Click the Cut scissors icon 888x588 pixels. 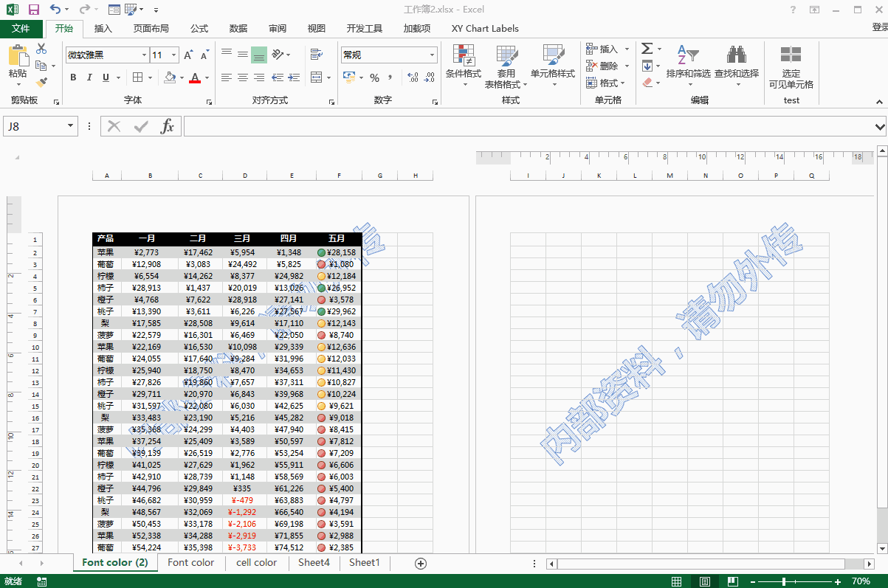pyautogui.click(x=41, y=49)
